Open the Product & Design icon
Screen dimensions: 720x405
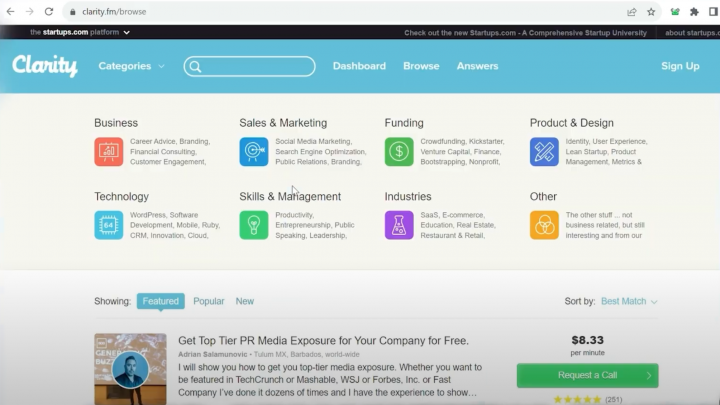544,152
